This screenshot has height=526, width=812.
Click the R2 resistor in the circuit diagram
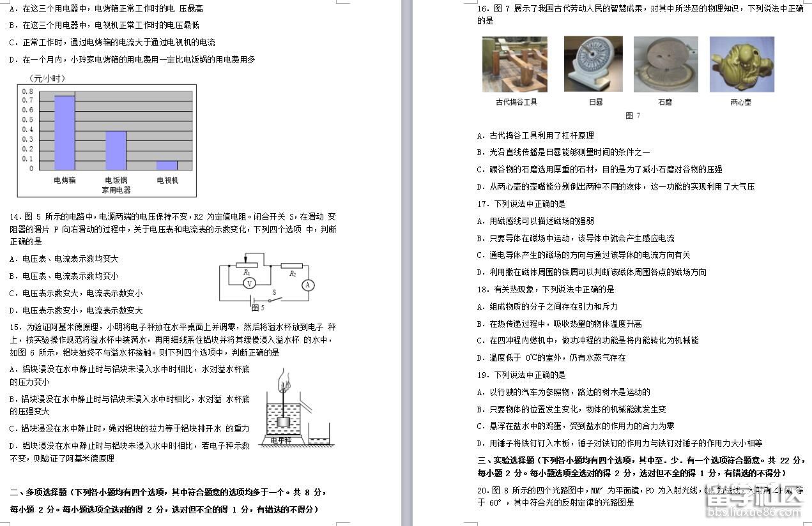click(292, 266)
